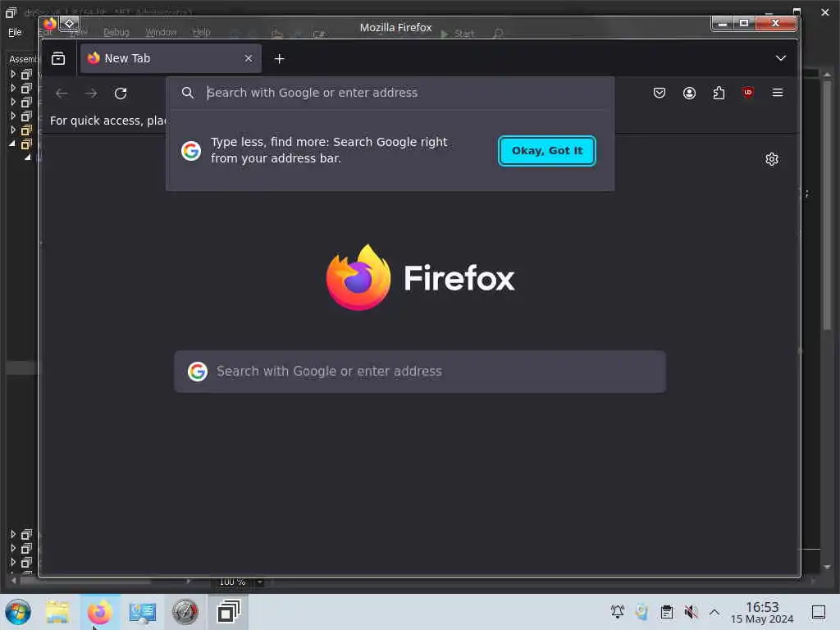Screen dimensions: 840x630
Task: Expand the collapsed yellow assembly node
Action: tap(13, 130)
